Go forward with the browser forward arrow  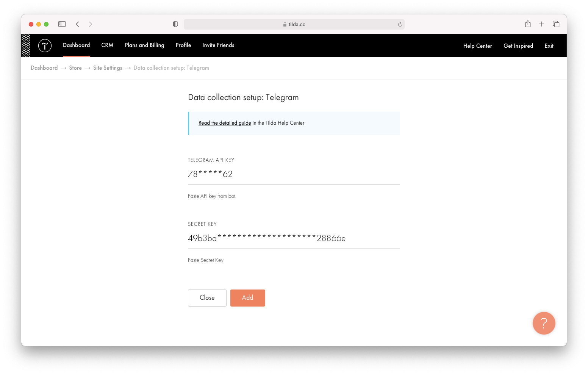[90, 24]
